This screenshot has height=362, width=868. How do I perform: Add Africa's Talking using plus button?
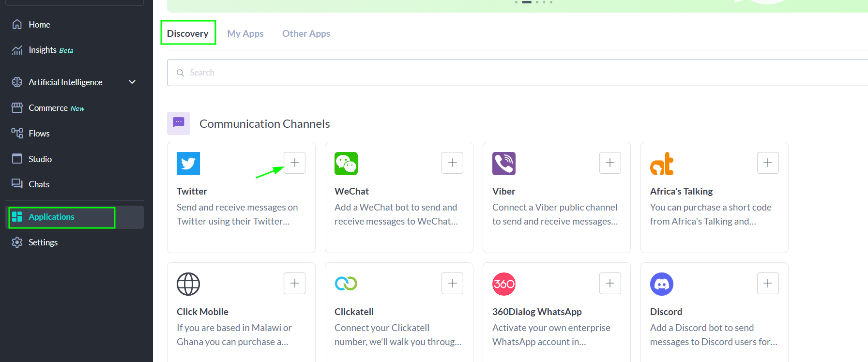point(768,163)
